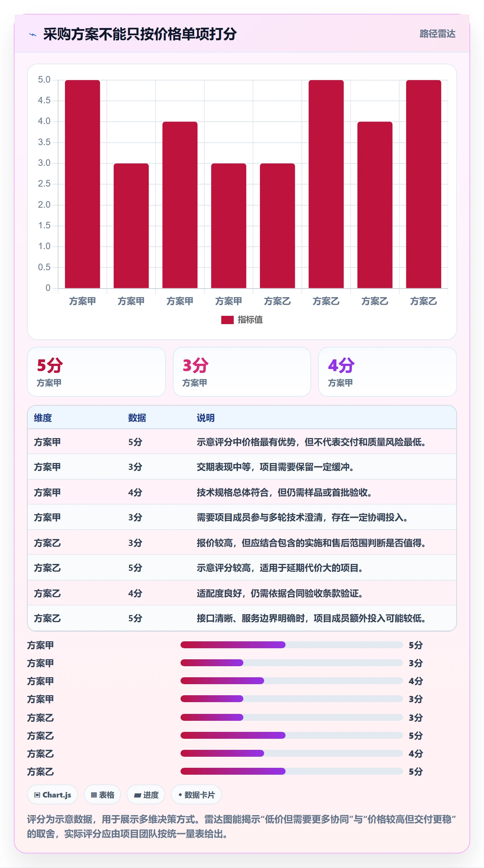Select the row 报价较高，但应结合包含的实施和售后范围
Screen dimensions: 484x868
242,542
